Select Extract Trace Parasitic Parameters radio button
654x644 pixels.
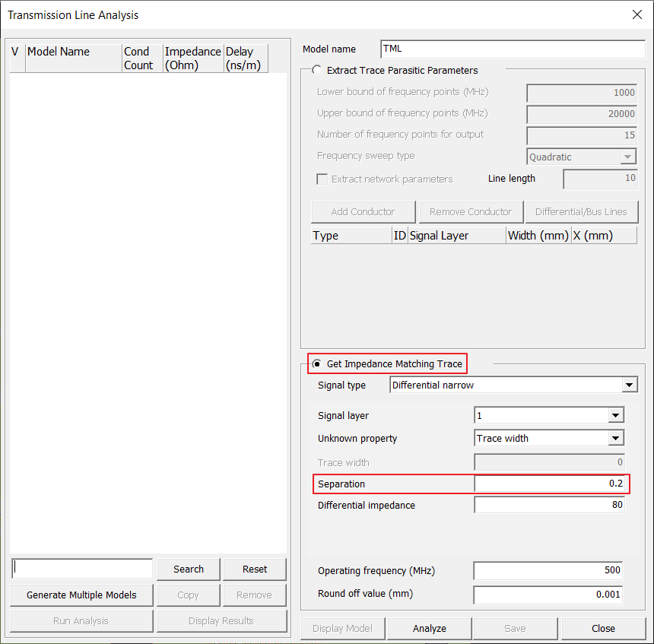click(316, 70)
